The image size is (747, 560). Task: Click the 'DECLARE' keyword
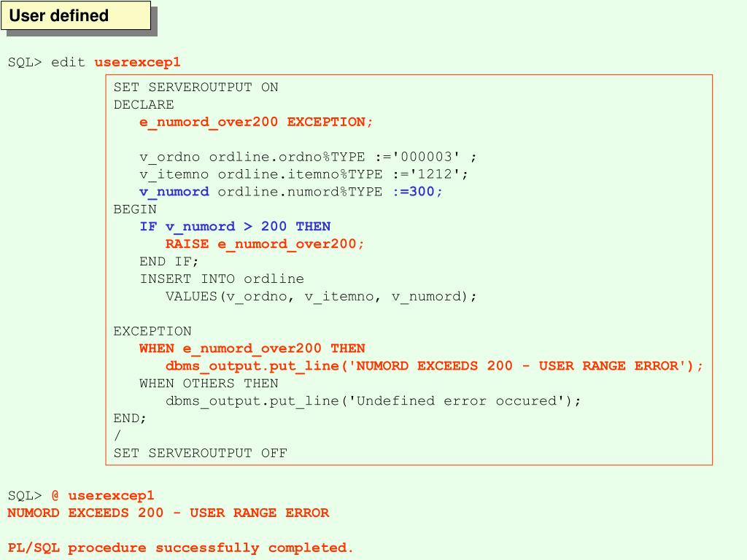click(x=144, y=105)
